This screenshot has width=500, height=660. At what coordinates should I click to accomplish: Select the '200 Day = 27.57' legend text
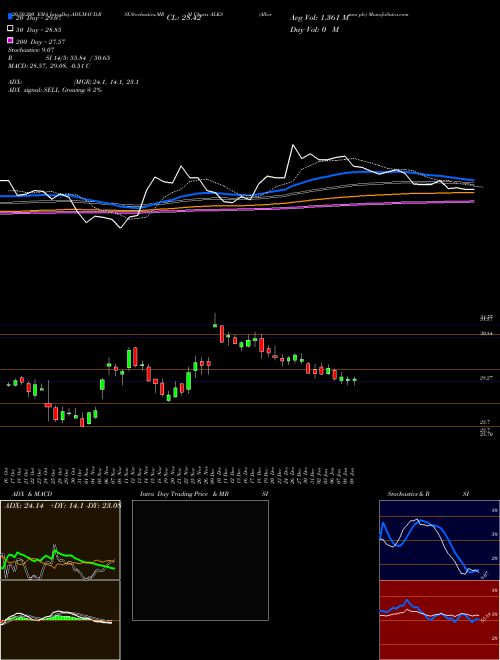coord(40,42)
